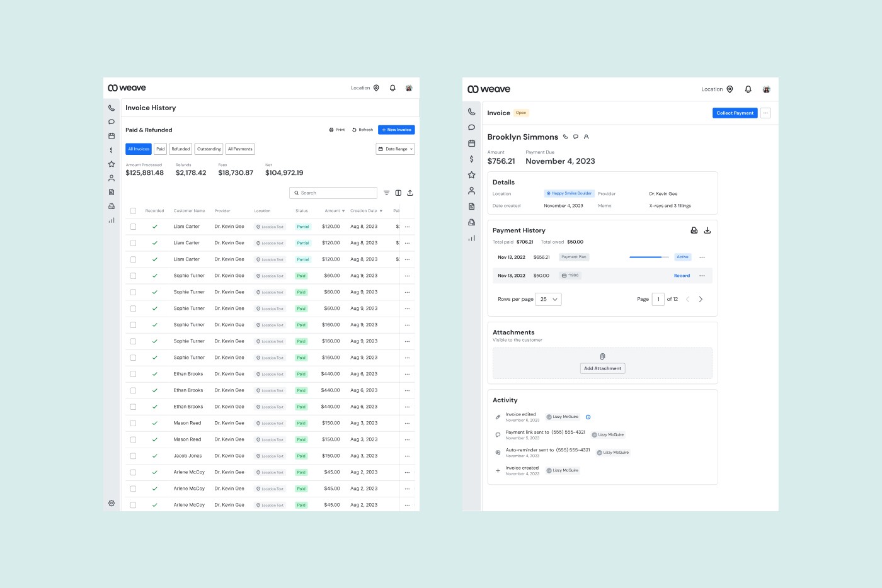Click Location in Invoice History window header
This screenshot has height=588, width=882.
tap(365, 88)
